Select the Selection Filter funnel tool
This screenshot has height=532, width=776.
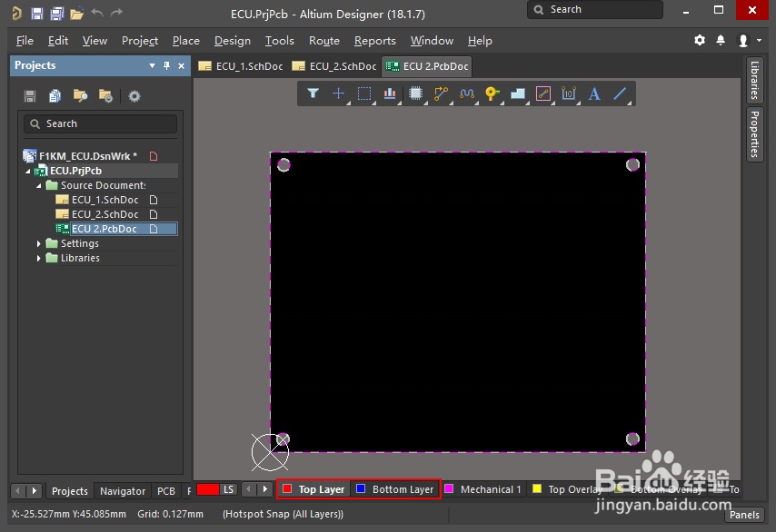pos(313,94)
